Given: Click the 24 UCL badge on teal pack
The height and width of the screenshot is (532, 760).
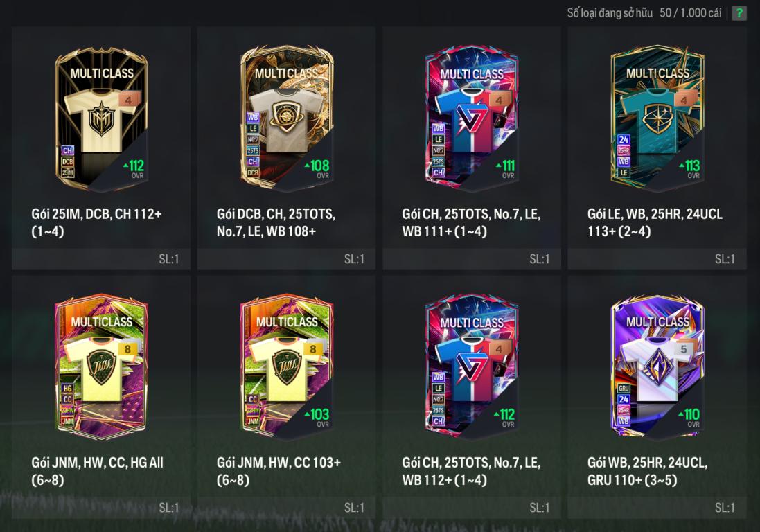Looking at the screenshot, I should coord(624,139).
